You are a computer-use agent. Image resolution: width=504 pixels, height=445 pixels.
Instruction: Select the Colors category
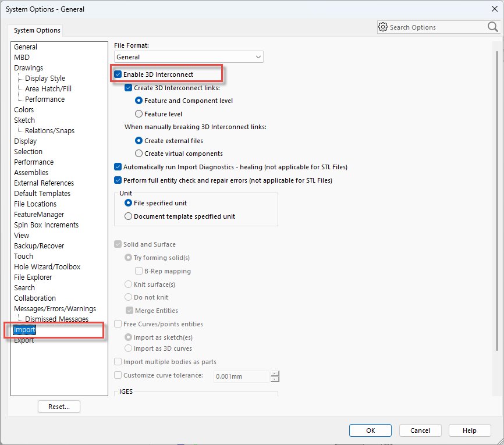click(x=24, y=109)
